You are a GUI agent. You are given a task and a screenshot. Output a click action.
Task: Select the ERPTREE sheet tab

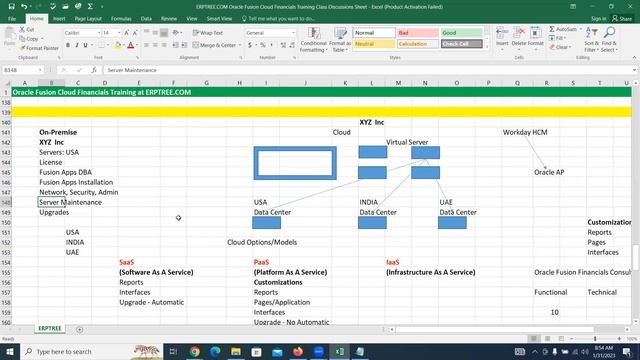pyautogui.click(x=50, y=329)
